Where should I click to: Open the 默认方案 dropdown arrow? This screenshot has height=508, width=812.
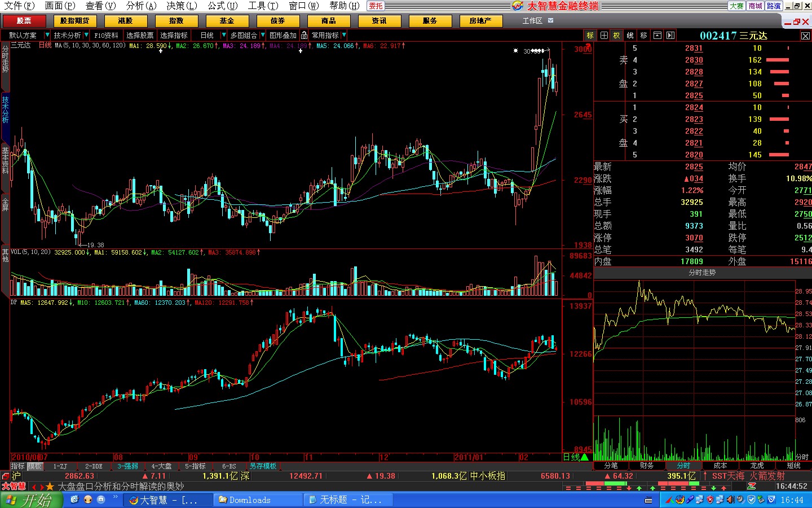tap(47, 35)
